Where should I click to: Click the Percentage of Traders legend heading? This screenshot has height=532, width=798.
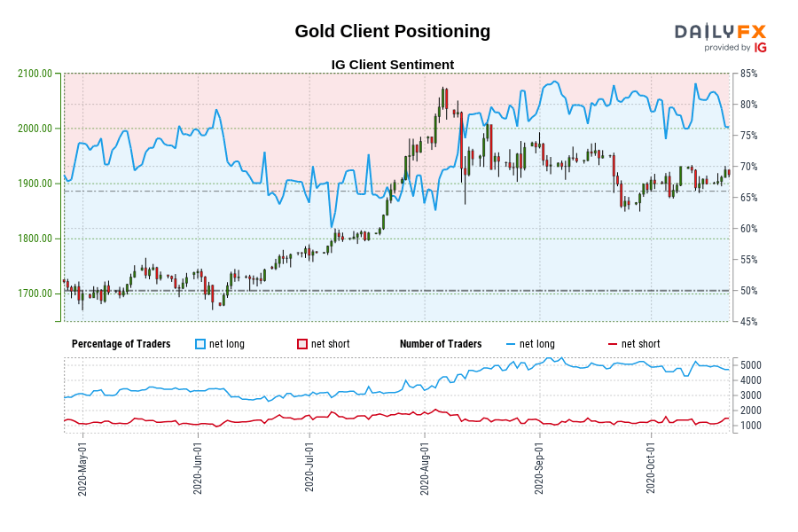pyautogui.click(x=121, y=344)
